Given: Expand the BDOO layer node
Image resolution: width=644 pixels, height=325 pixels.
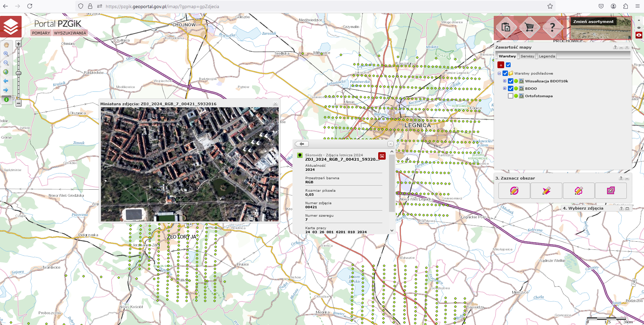Looking at the screenshot, I should click(505, 88).
